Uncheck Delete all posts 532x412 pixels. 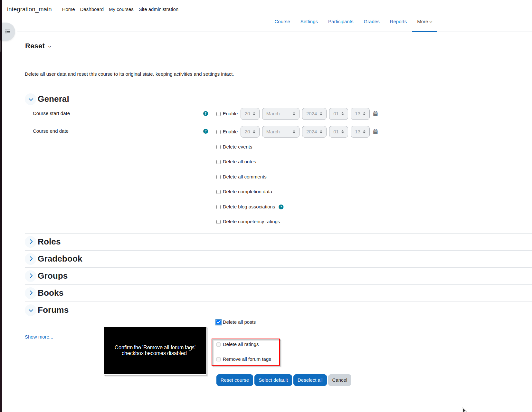219,322
